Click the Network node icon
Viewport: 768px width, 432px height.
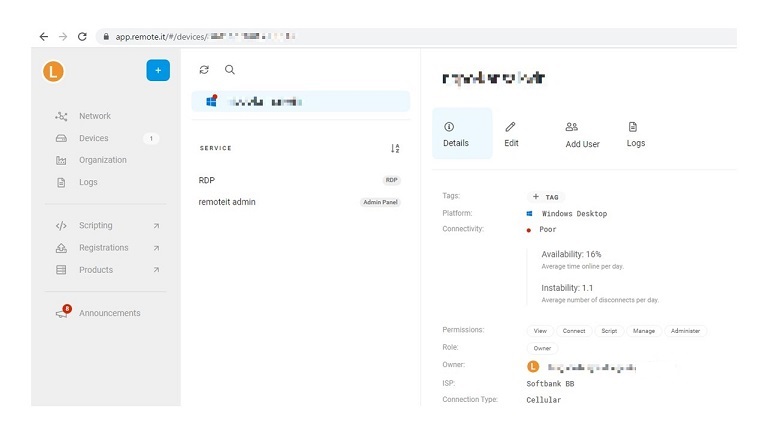61,116
